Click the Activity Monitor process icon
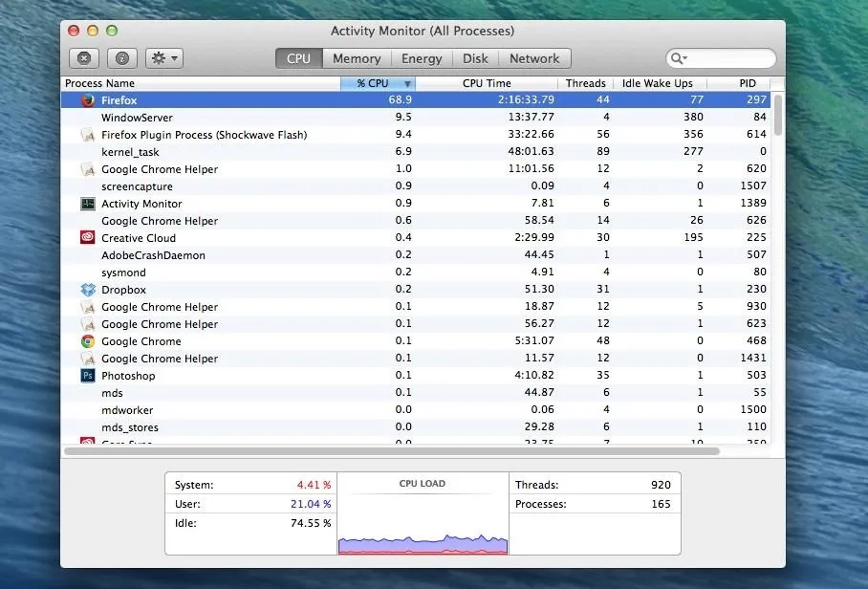This screenshot has height=589, width=868. pyautogui.click(x=87, y=204)
